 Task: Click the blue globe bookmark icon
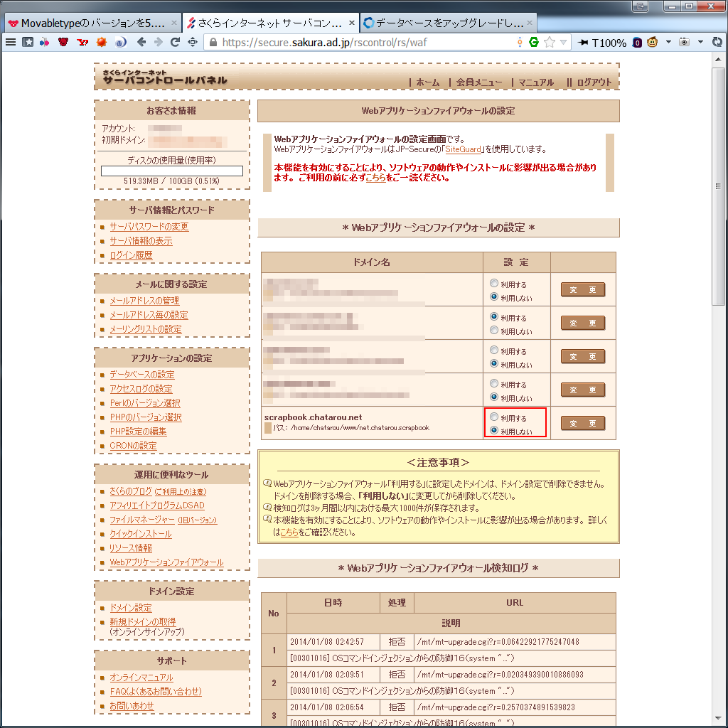pos(120,42)
